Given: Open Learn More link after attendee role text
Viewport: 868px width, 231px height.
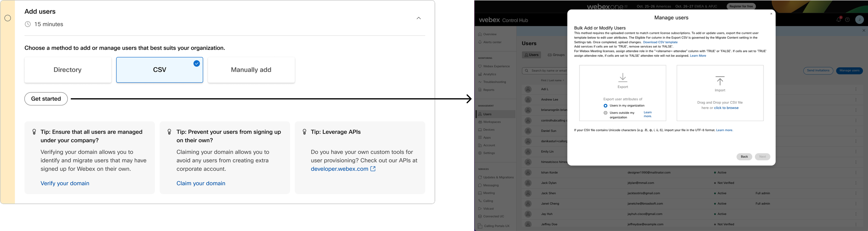Looking at the screenshot, I should tap(698, 56).
